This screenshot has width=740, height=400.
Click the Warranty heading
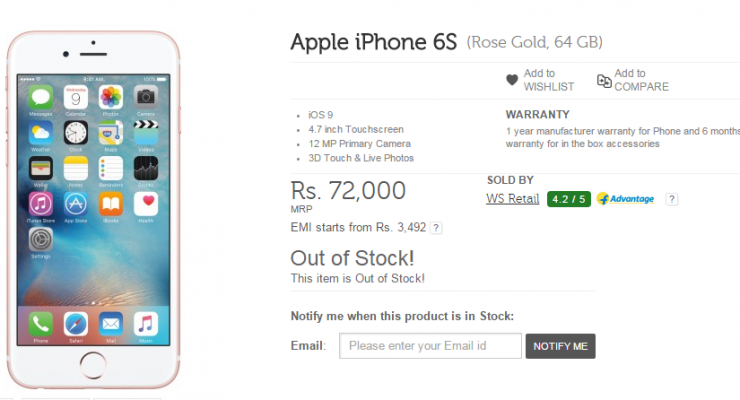pos(538,115)
